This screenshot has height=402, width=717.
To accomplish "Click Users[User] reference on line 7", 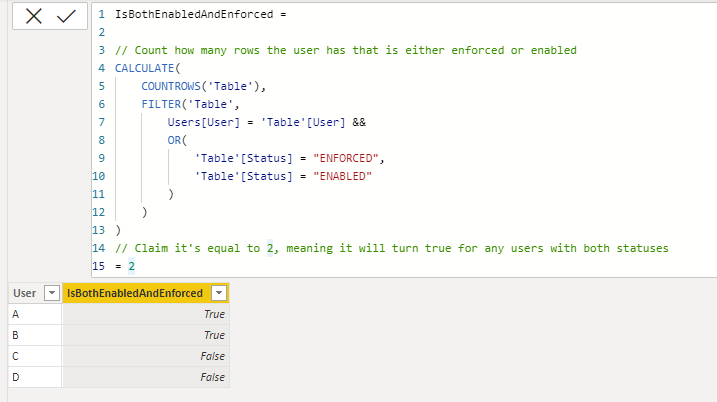I will coord(203,122).
